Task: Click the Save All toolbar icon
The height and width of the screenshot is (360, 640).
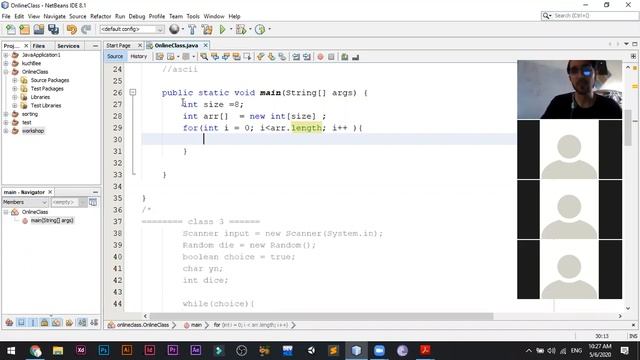Action: coord(53,29)
